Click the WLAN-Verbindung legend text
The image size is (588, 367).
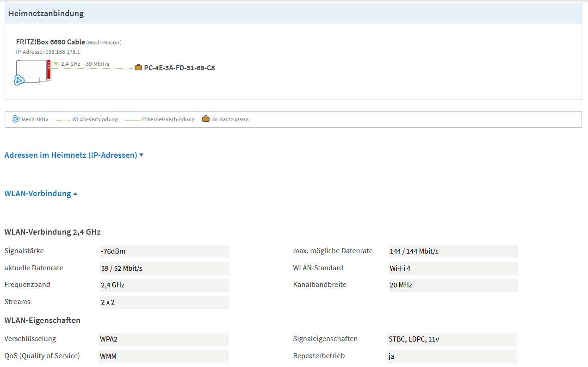tap(95, 119)
